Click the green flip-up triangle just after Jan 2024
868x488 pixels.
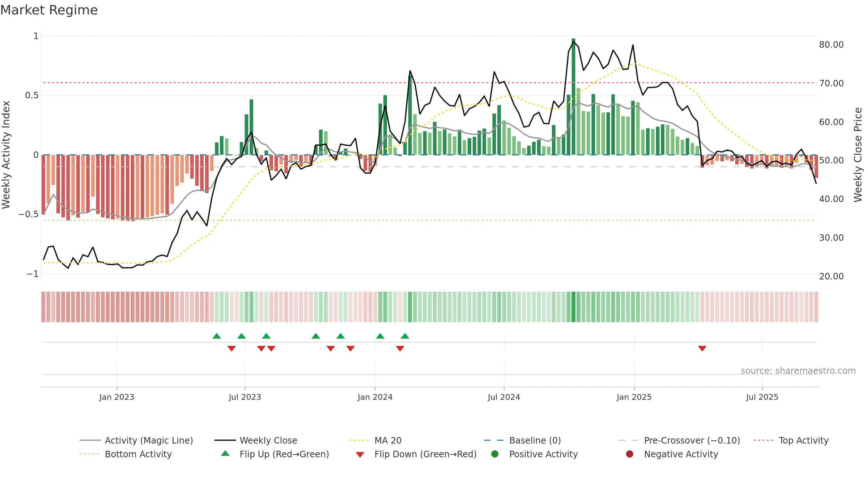[x=380, y=336]
